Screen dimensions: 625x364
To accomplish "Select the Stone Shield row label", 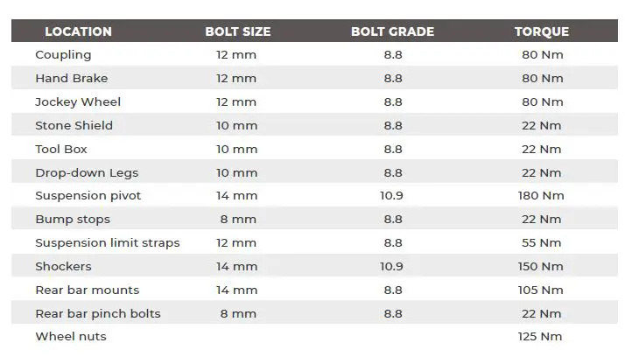I will pos(74,125).
